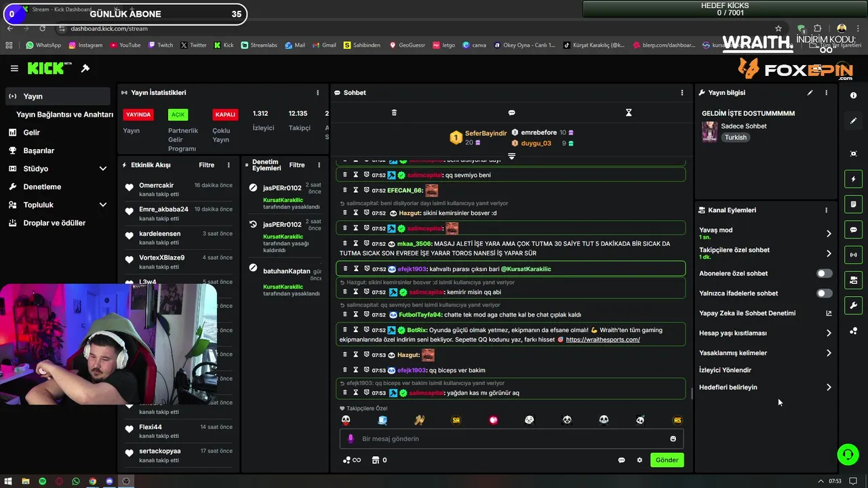The height and width of the screenshot is (488, 868).
Task: Collapse the gift leaderboard with lines arrow
Action: pos(511,156)
